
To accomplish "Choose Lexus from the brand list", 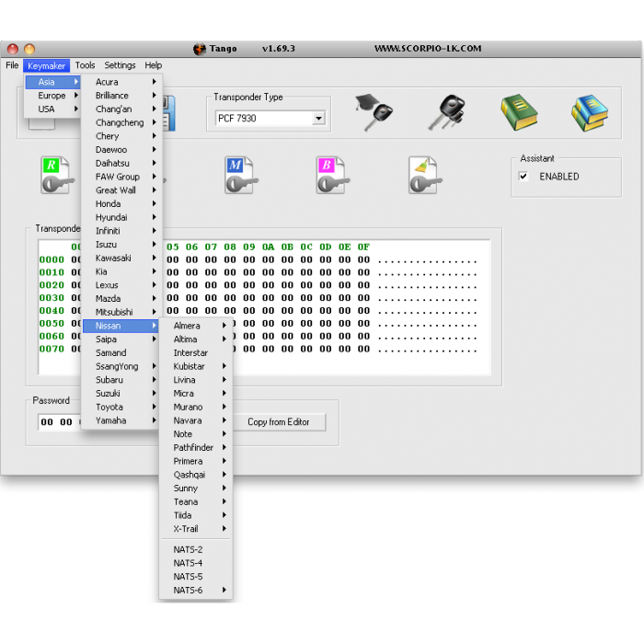I will (x=122, y=285).
